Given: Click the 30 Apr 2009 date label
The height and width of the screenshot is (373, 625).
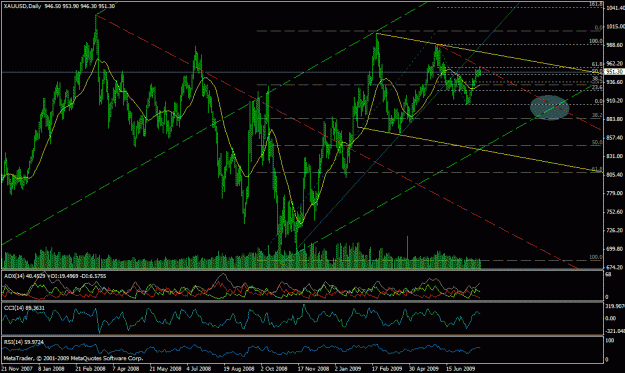Looking at the screenshot, I should 424,369.
